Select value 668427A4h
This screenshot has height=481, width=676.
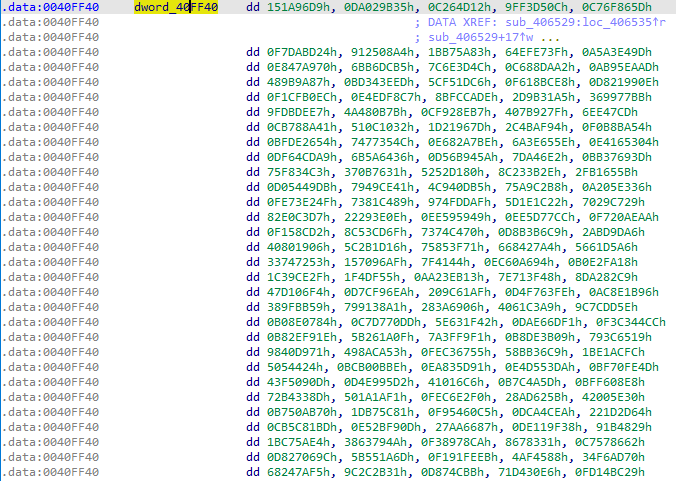pyautogui.click(x=530, y=247)
